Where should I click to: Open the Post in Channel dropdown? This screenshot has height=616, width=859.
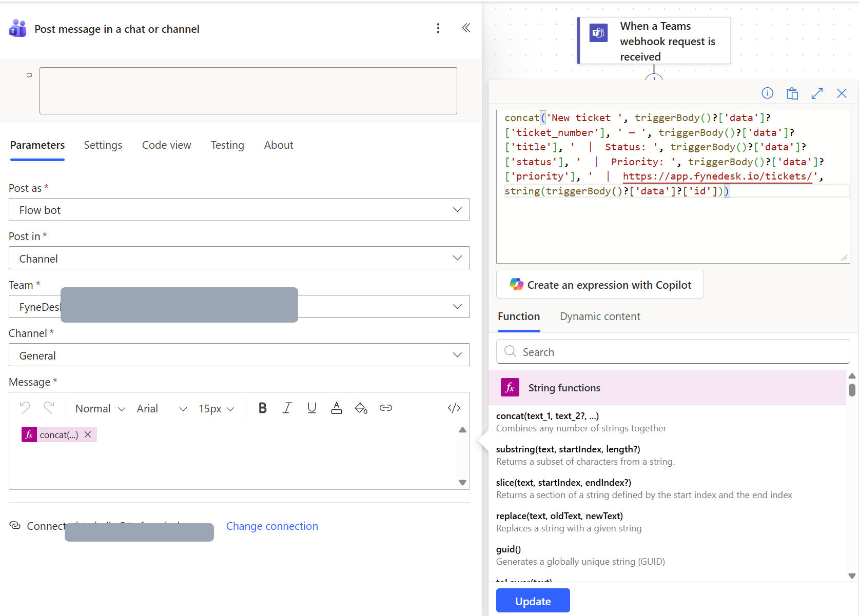tap(239, 258)
